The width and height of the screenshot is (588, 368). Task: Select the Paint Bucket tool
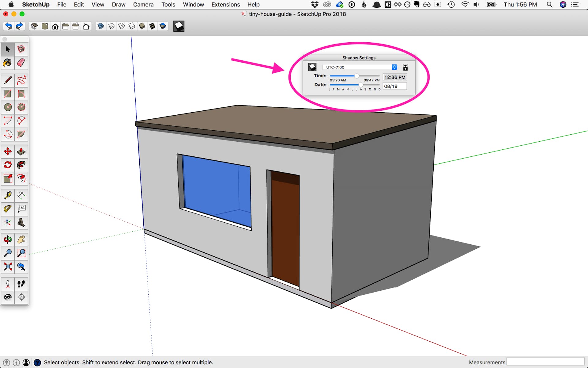[8, 63]
